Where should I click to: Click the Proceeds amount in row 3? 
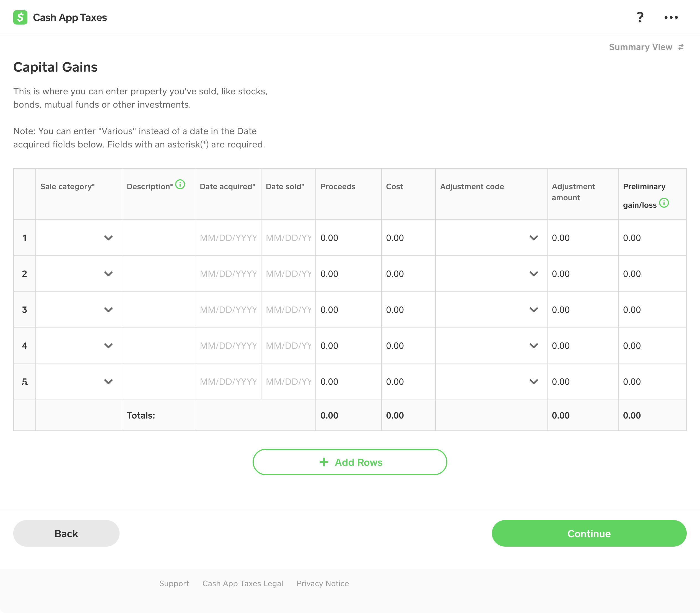[348, 310]
